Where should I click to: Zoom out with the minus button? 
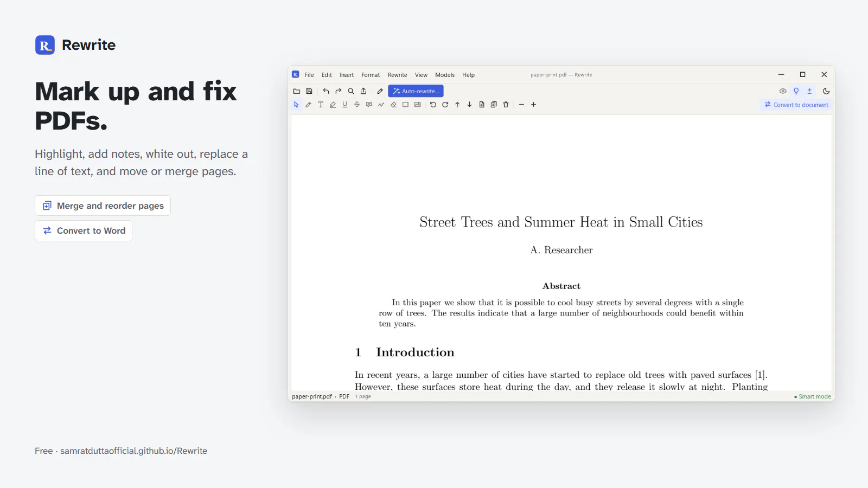click(x=521, y=105)
